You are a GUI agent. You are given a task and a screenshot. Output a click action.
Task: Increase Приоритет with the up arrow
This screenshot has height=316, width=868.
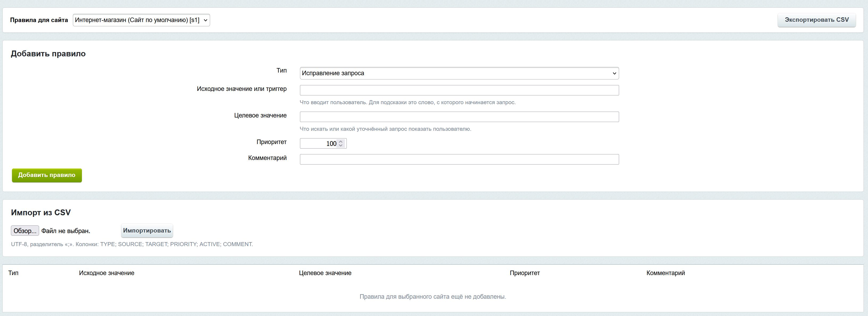(341, 141)
